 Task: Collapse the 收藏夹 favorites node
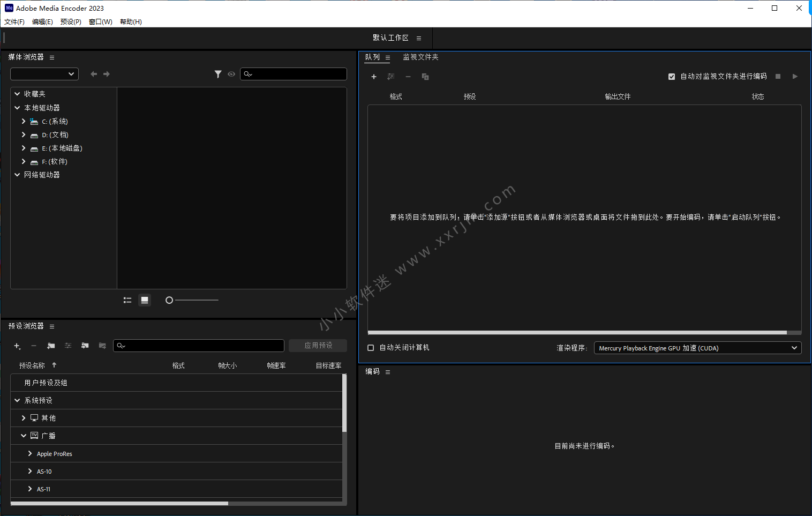coord(17,94)
